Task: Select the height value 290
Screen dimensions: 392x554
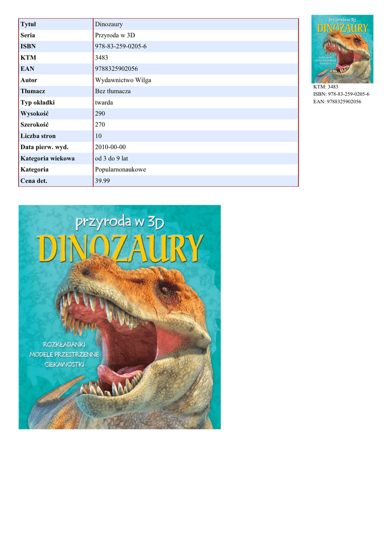Action: [x=100, y=114]
